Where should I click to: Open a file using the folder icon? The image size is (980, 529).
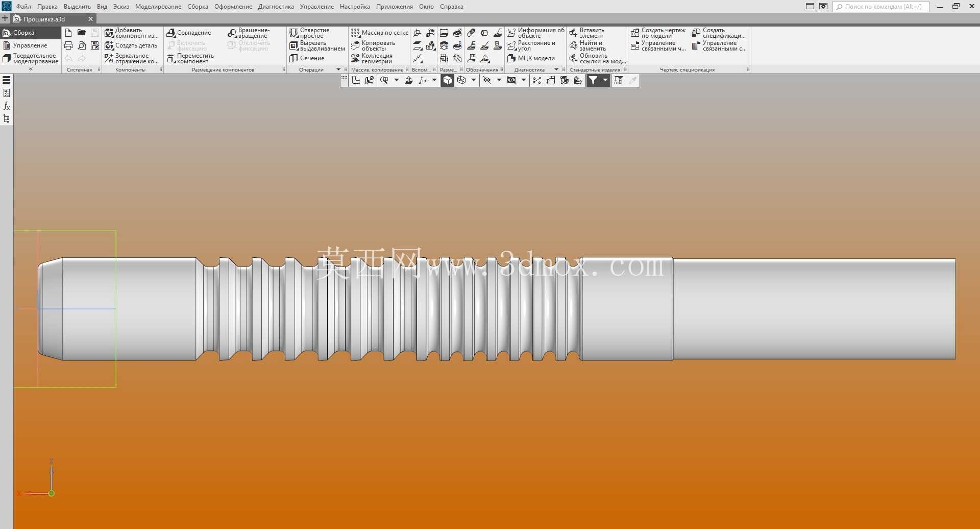coord(82,33)
